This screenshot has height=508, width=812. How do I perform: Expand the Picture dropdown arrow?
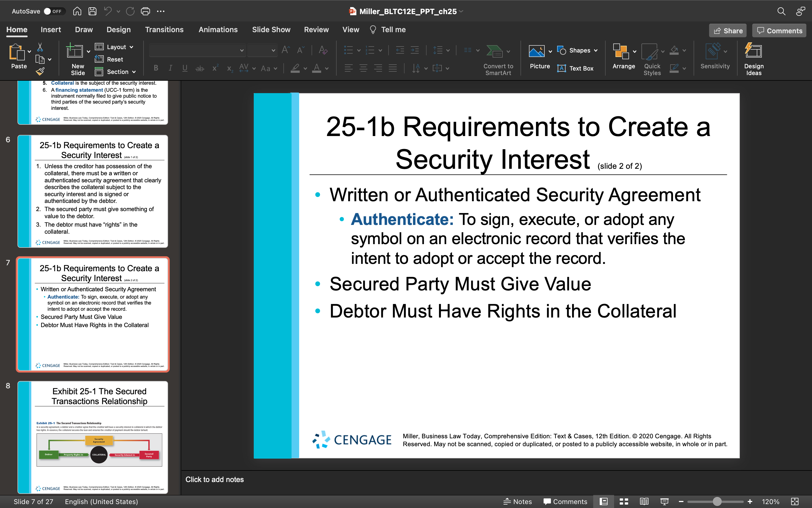click(550, 51)
